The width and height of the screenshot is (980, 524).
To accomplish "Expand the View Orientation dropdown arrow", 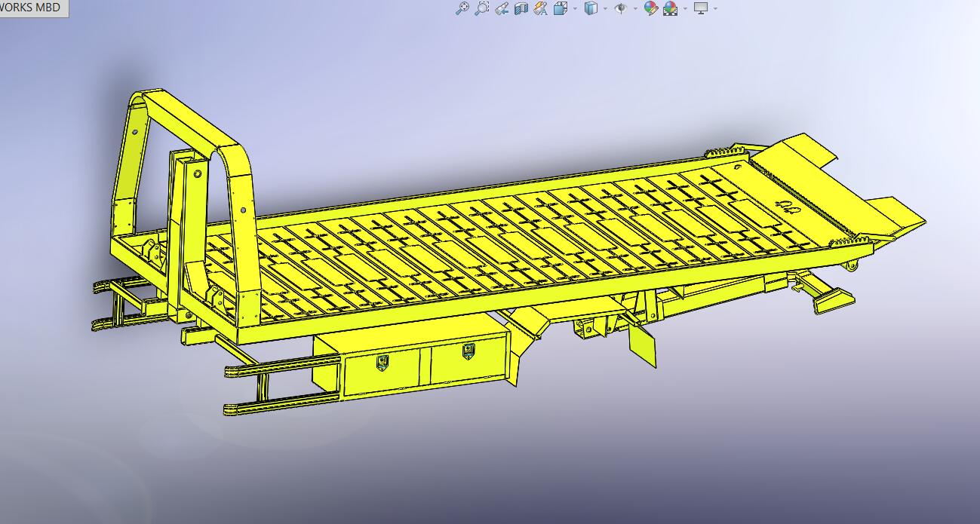I will pyautogui.click(x=575, y=9).
